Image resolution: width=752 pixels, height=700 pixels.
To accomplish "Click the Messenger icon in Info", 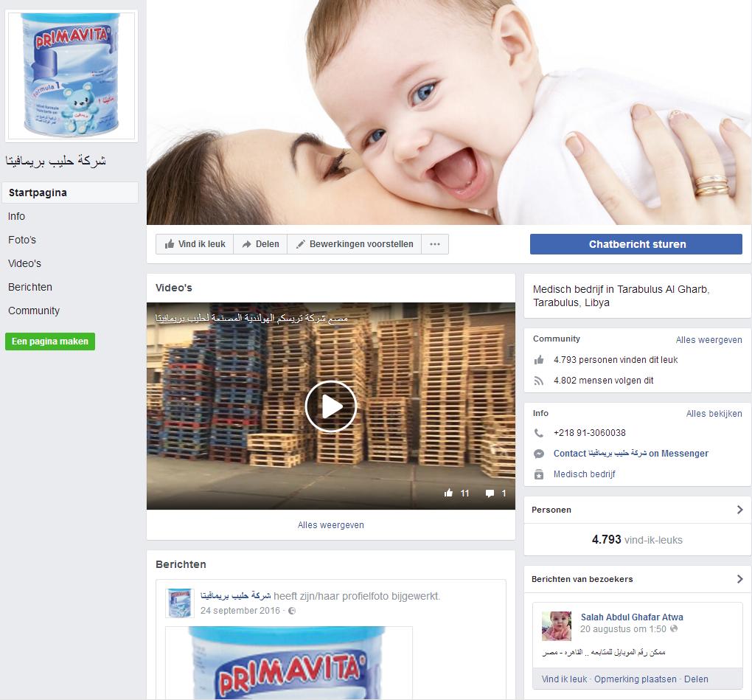I will [x=539, y=454].
